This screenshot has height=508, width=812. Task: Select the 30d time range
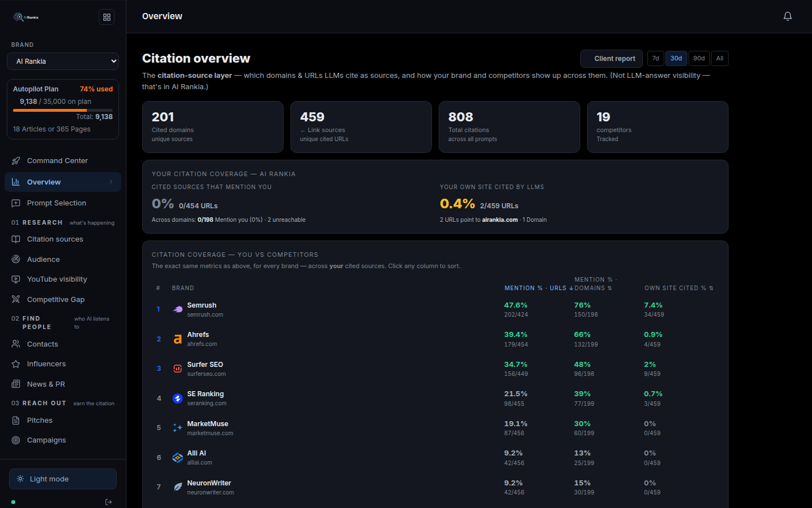(x=676, y=59)
